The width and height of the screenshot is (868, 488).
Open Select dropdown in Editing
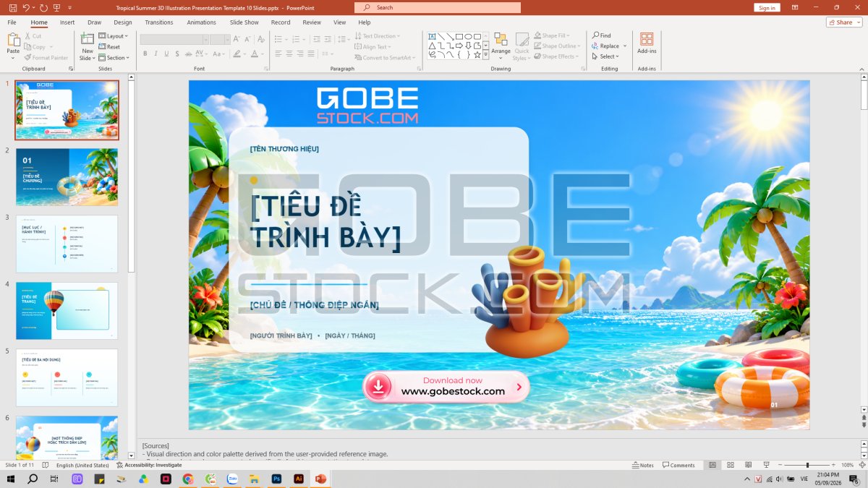pyautogui.click(x=605, y=56)
